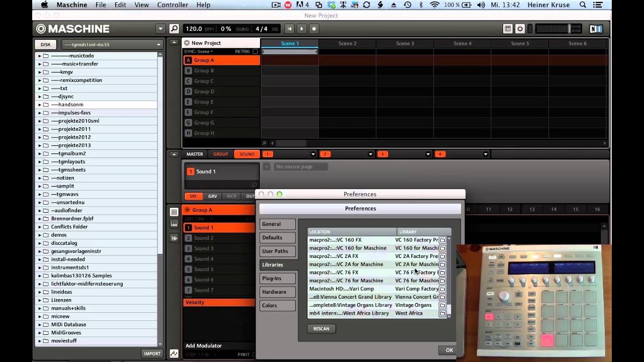Click folder icon for VC 160 FX row

click(442, 240)
